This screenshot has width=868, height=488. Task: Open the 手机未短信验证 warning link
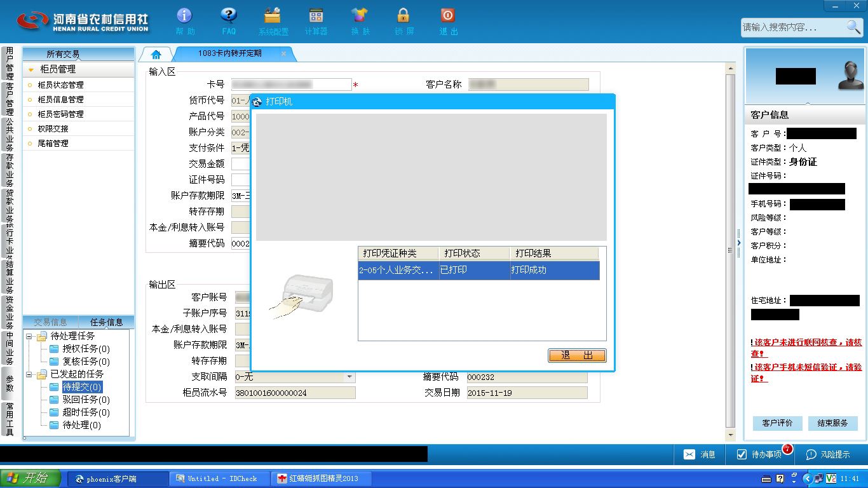[x=806, y=372]
